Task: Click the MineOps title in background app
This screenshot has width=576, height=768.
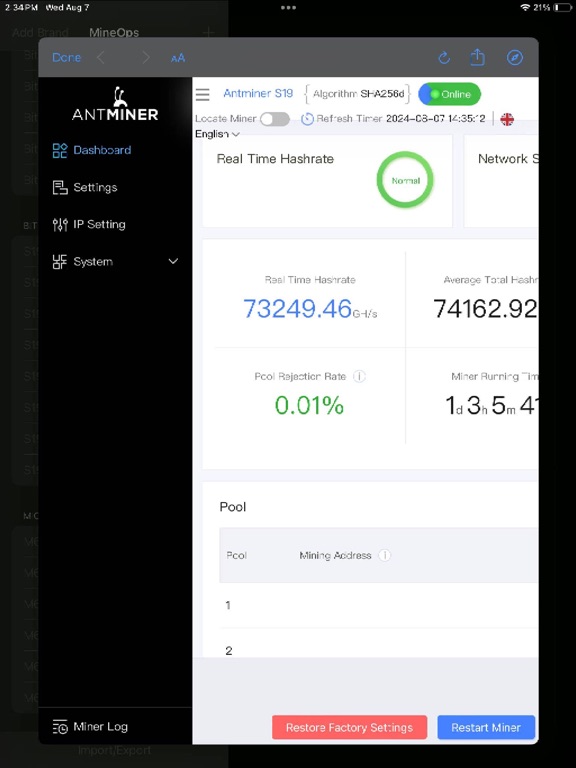Action: tap(114, 32)
